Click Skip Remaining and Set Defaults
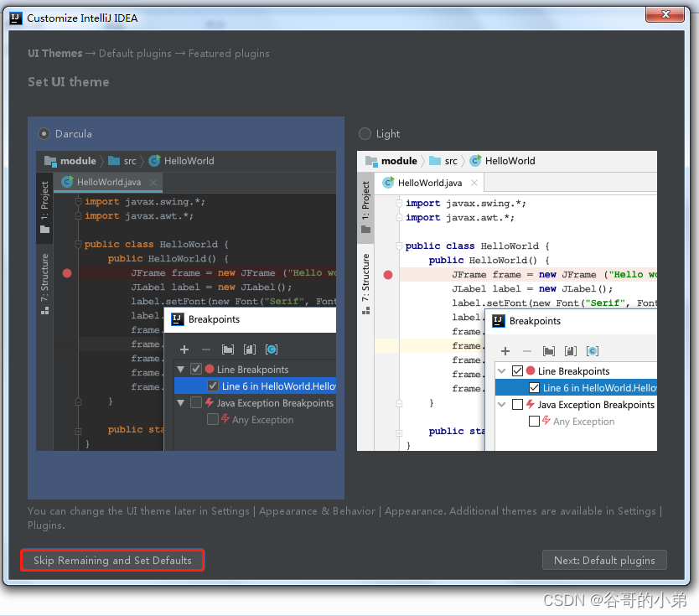699x616 pixels. tap(112, 561)
